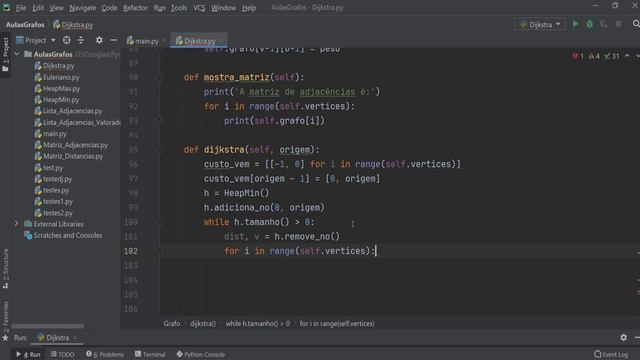
Task: Click AulasGrafos breadcrumb in navigation bar
Action: [x=25, y=24]
